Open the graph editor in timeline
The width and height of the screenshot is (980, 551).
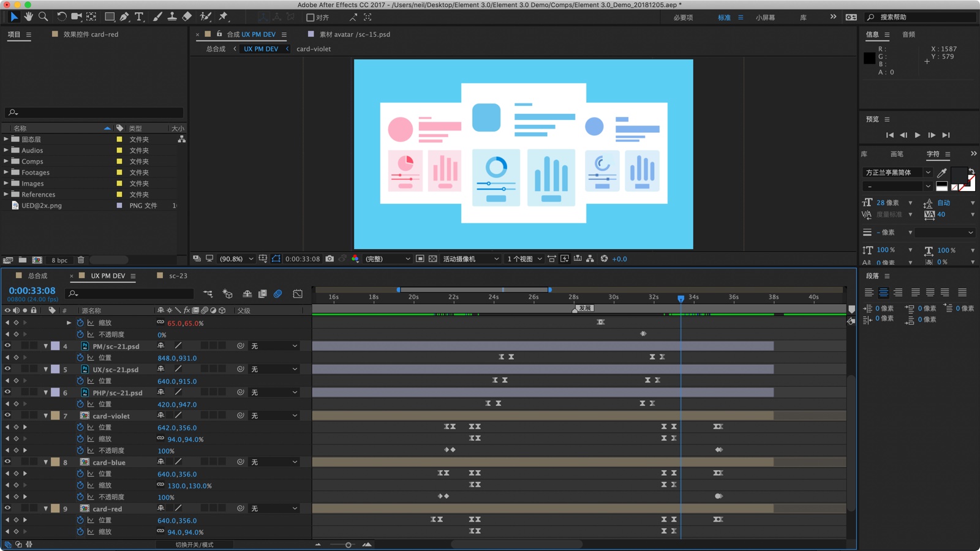coord(298,294)
